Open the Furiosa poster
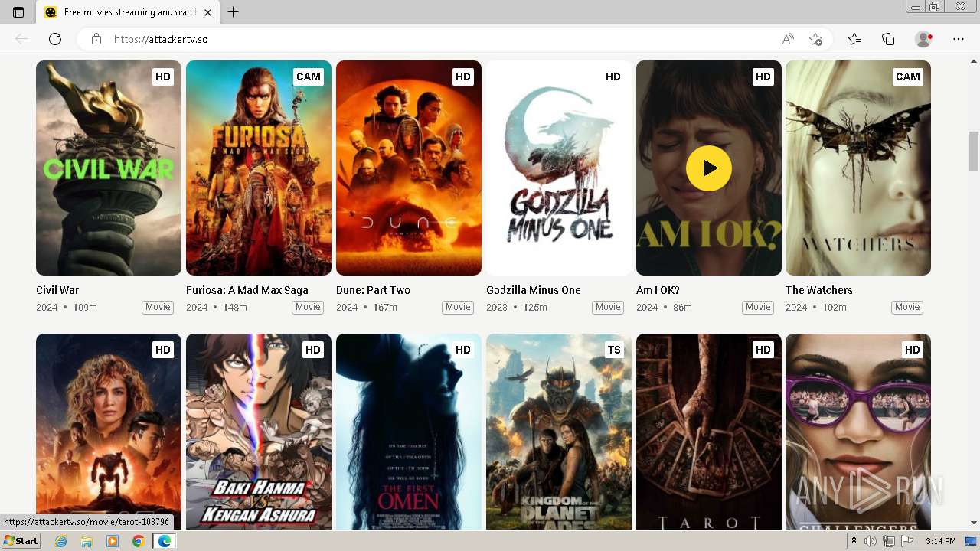 (x=259, y=168)
